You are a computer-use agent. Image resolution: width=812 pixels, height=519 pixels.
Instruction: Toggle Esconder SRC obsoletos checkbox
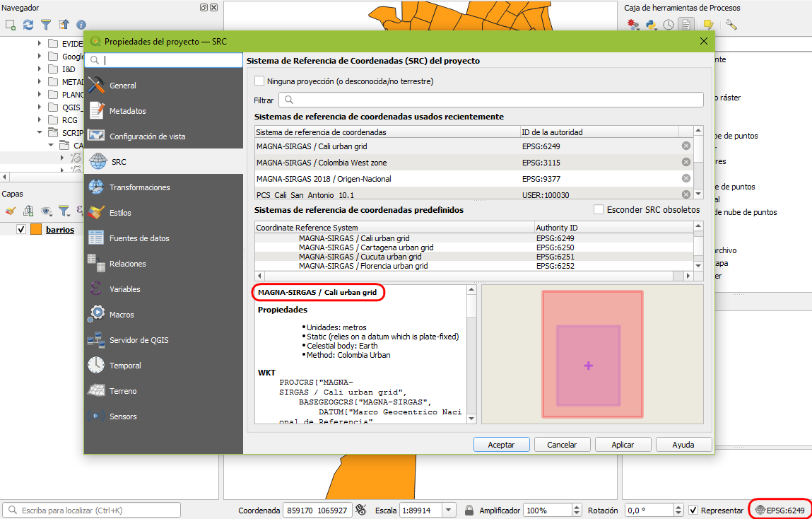pos(599,210)
